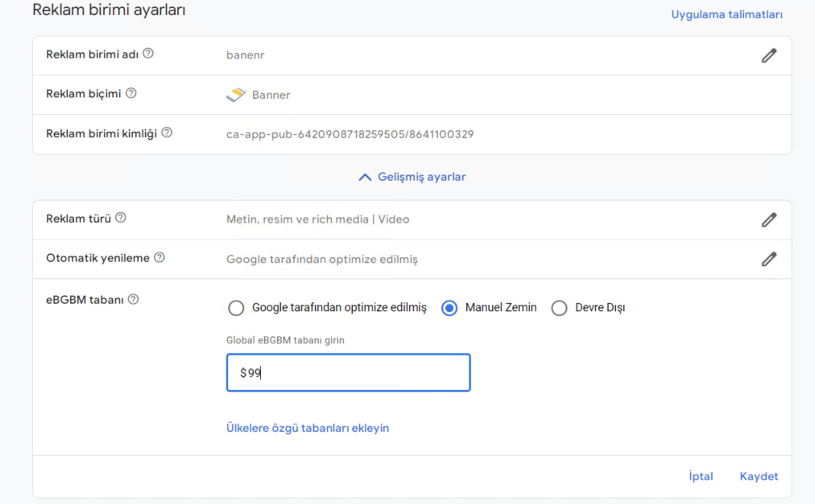The height and width of the screenshot is (504, 815).
Task: Click the Reklam birimi ayarları heading
Action: [109, 10]
